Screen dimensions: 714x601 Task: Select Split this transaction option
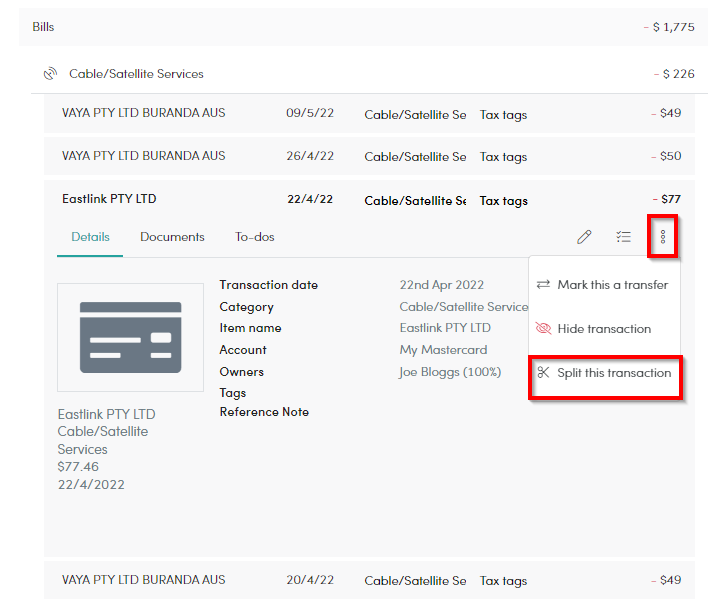pyautogui.click(x=605, y=373)
